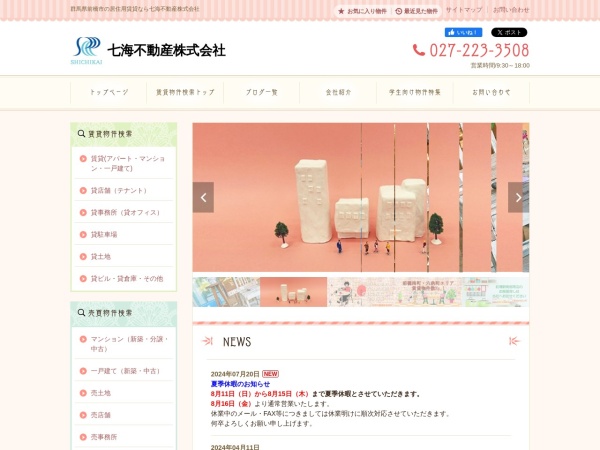Click 七海不動産株式会社 company name heading
600x450 pixels.
click(166, 51)
